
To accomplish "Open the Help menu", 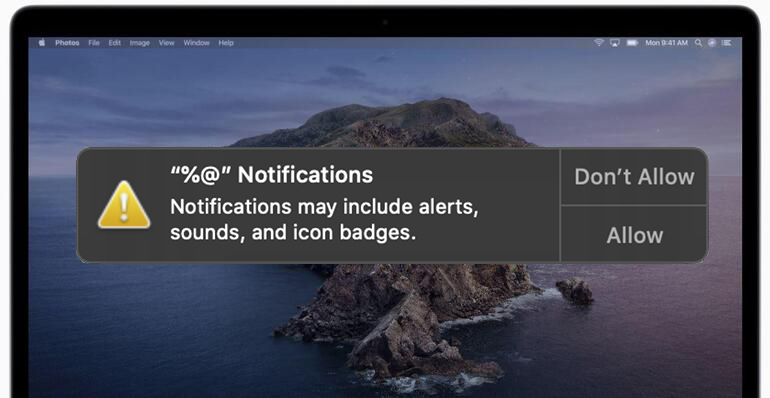I will [x=226, y=43].
